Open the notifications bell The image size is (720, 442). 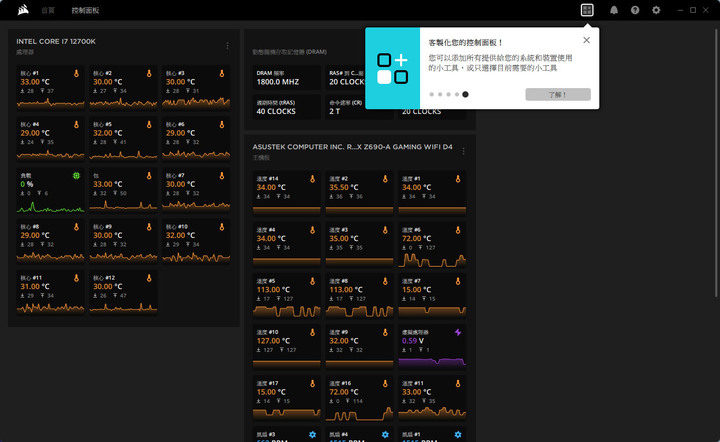(614, 10)
